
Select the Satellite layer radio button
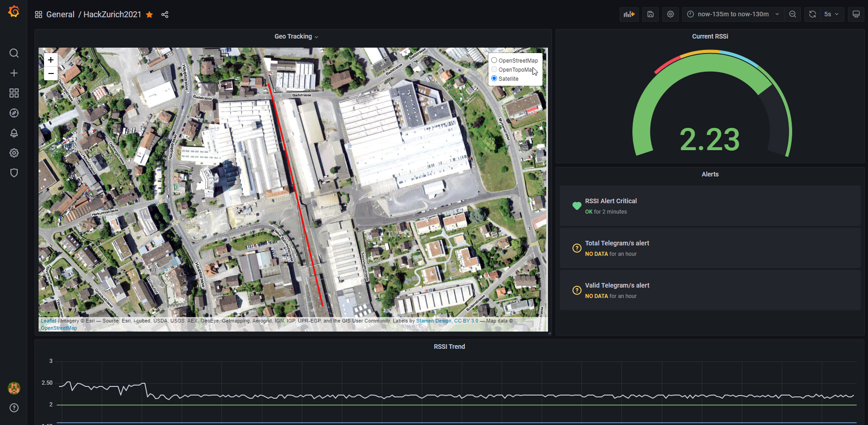pyautogui.click(x=494, y=78)
